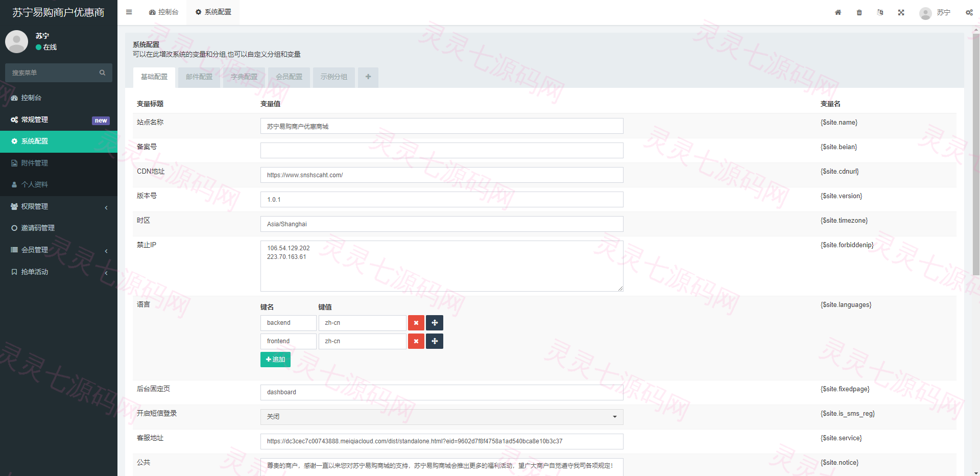
Task: Click the 版本号 input field
Action: (442, 200)
